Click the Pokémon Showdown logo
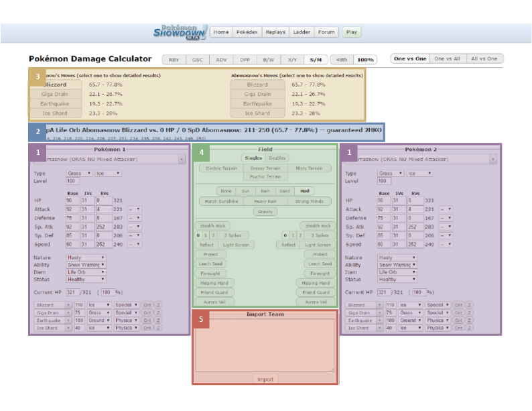The width and height of the screenshot is (532, 411). [x=180, y=32]
